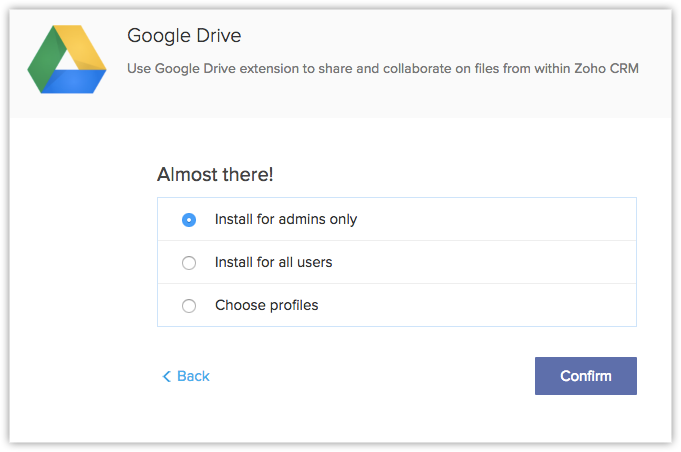The height and width of the screenshot is (452, 681).
Task: Click the Google Drive logo icon
Action: click(66, 61)
